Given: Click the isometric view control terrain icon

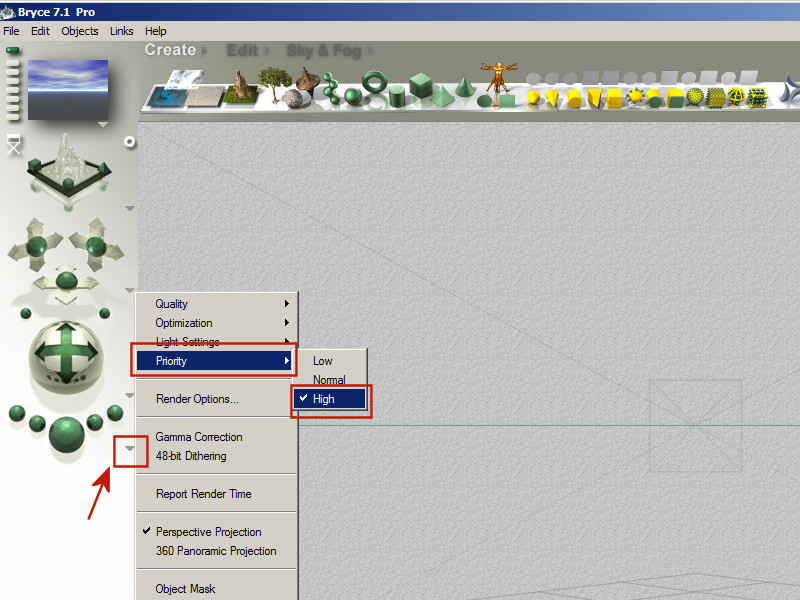Looking at the screenshot, I should [68, 166].
